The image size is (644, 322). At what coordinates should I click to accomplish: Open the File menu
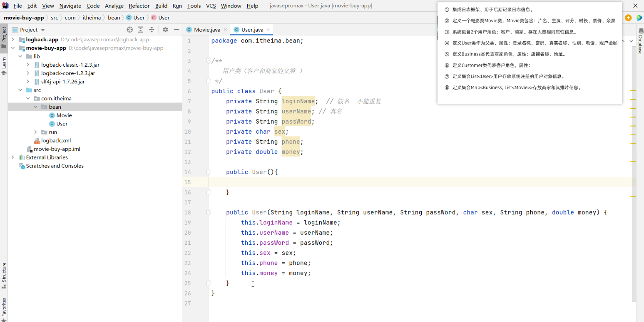click(x=18, y=6)
